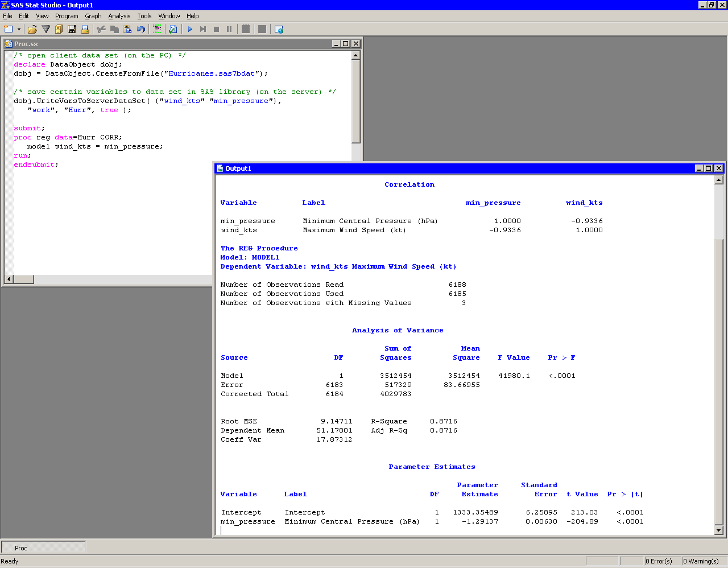This screenshot has height=568, width=728.
Task: Click the New workspace icon in toolbar
Action: [8, 29]
